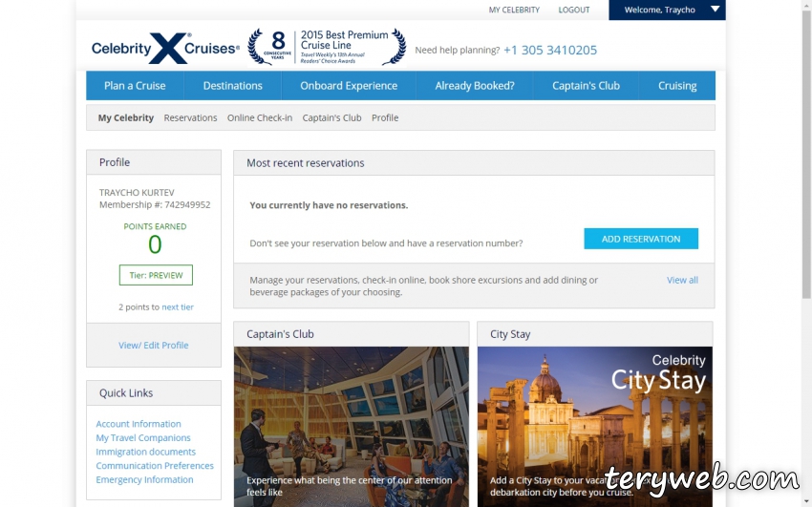Click the Membership #: 742949952 text

155,205
